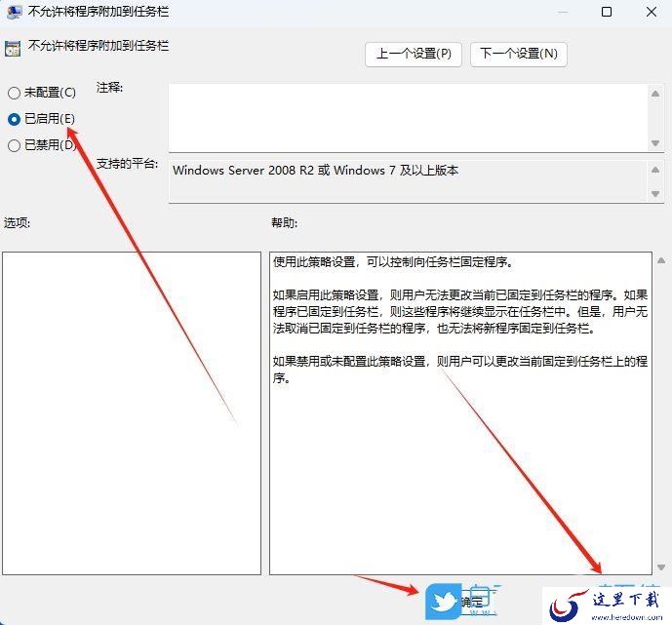Click the policy setting icon beside the heading

click(13, 49)
